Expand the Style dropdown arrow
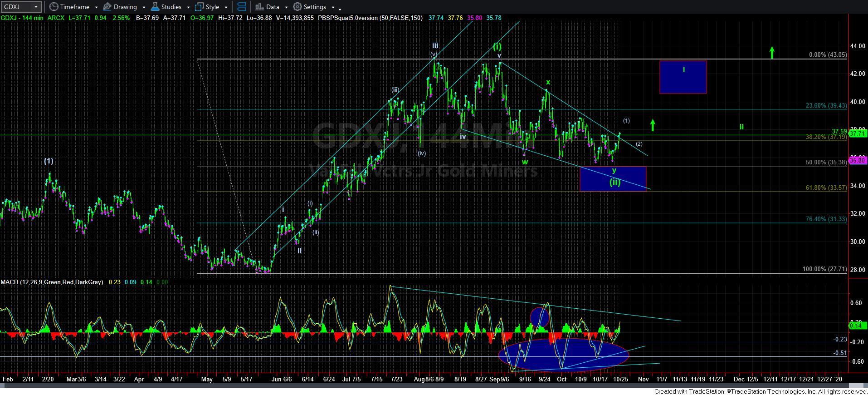This screenshot has width=868, height=395. coord(226,7)
